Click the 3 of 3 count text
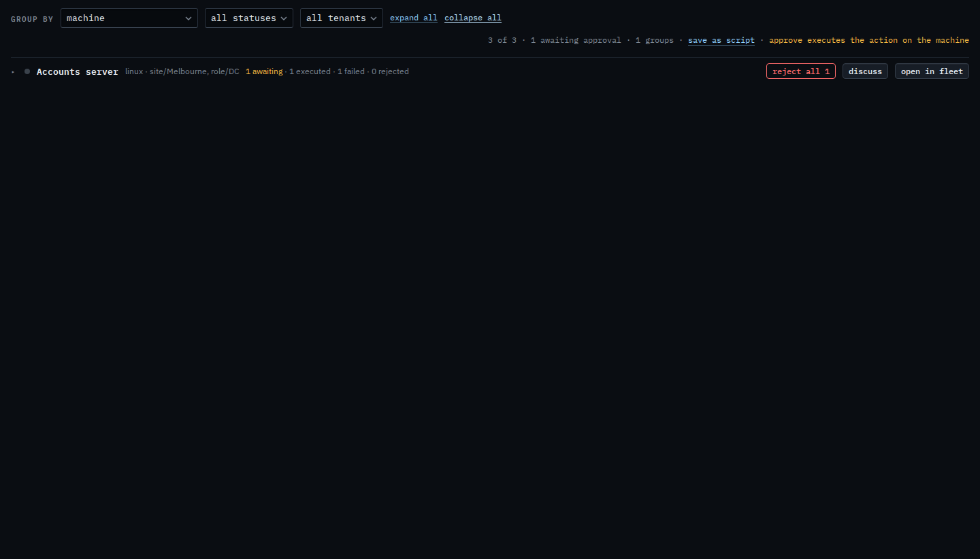The image size is (980, 559). click(502, 40)
